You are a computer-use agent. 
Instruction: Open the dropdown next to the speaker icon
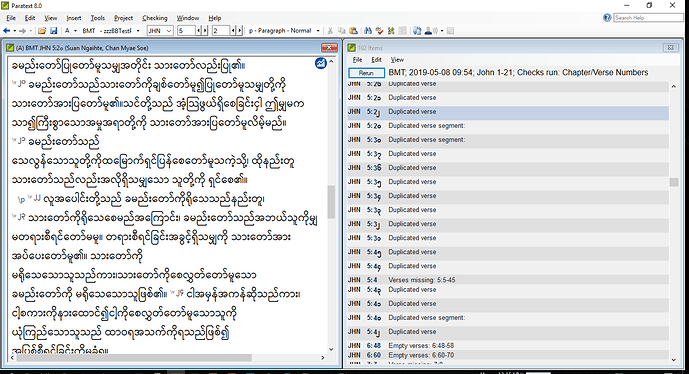(x=442, y=31)
